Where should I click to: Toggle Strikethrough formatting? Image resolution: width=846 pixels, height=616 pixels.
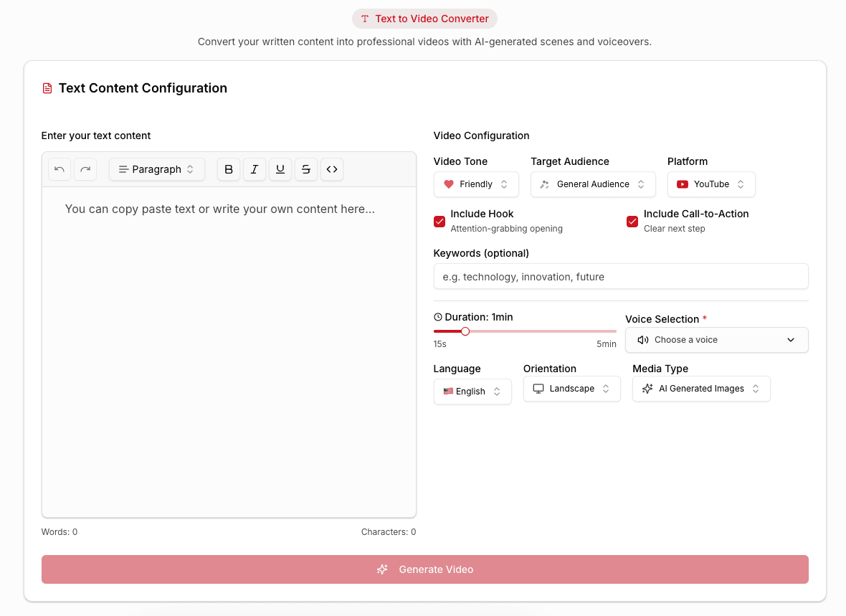(306, 169)
